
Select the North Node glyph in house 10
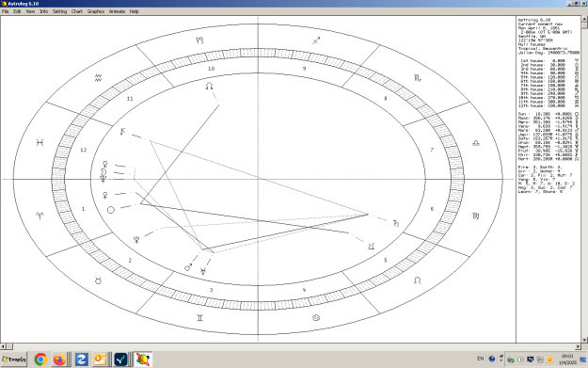click(209, 87)
